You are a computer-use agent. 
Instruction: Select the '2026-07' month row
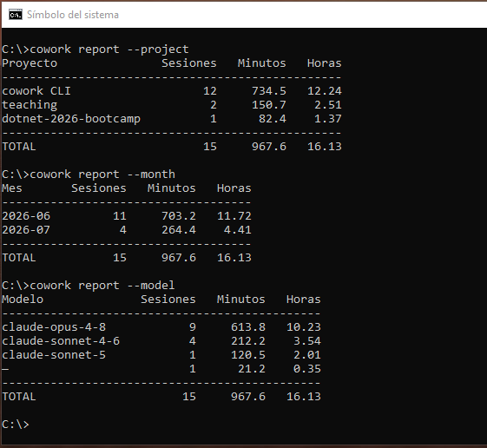(26, 230)
